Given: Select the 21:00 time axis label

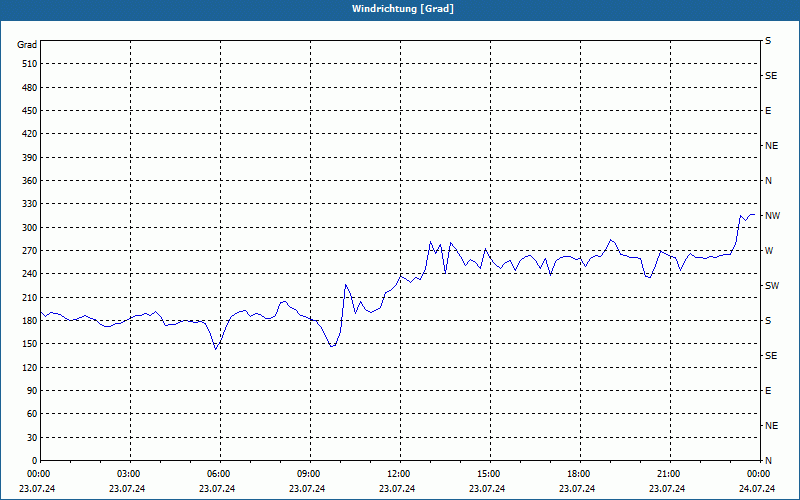Looking at the screenshot, I should pyautogui.click(x=669, y=474).
